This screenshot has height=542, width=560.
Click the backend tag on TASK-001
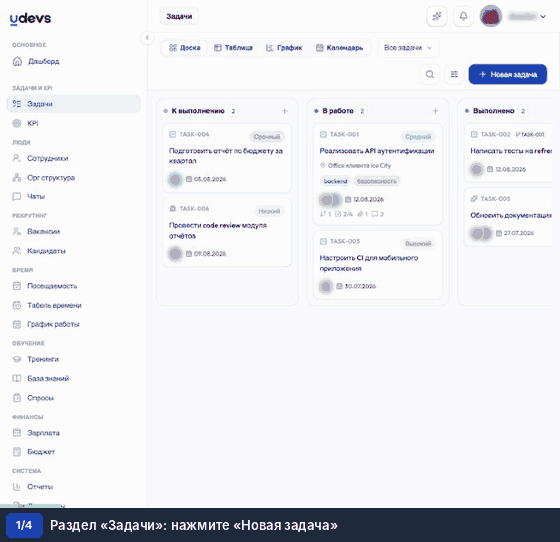[335, 181]
